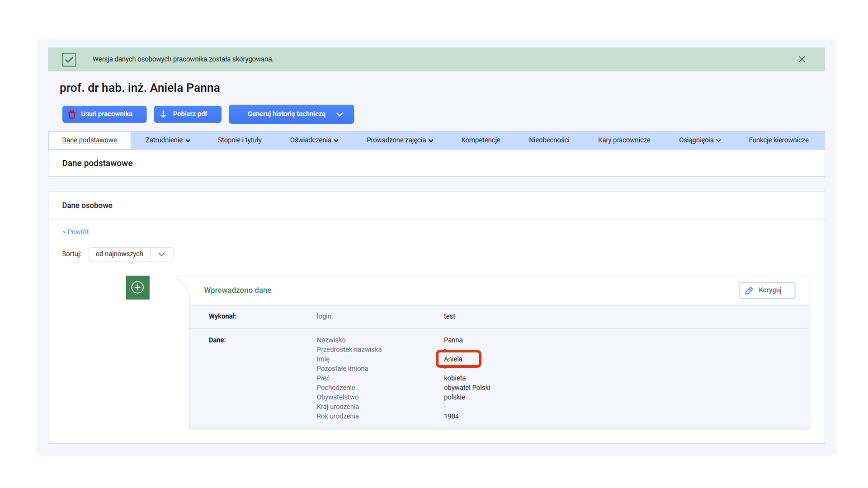Screen dimensions: 868x488
Task: Click the Imię value 'Aniela'
Action: tap(453, 359)
